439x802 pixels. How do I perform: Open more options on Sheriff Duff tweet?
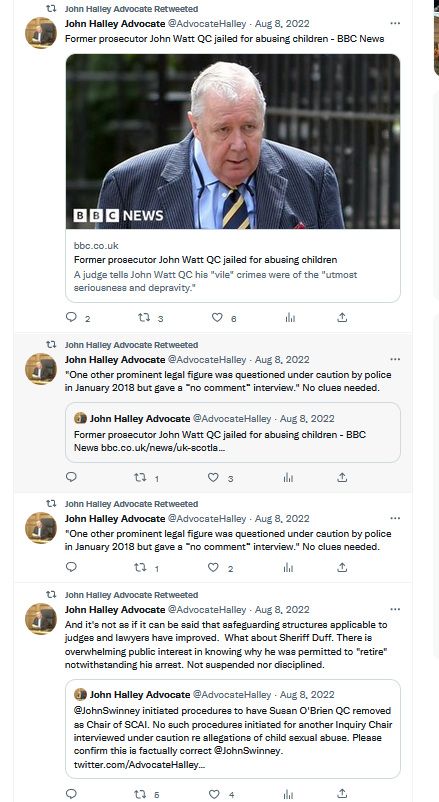click(x=394, y=609)
